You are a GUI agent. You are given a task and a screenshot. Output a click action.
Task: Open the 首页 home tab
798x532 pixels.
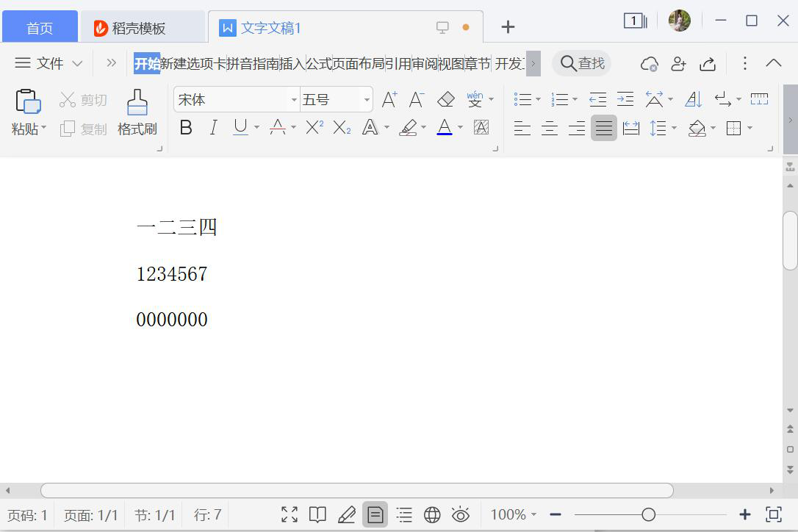pyautogui.click(x=40, y=27)
